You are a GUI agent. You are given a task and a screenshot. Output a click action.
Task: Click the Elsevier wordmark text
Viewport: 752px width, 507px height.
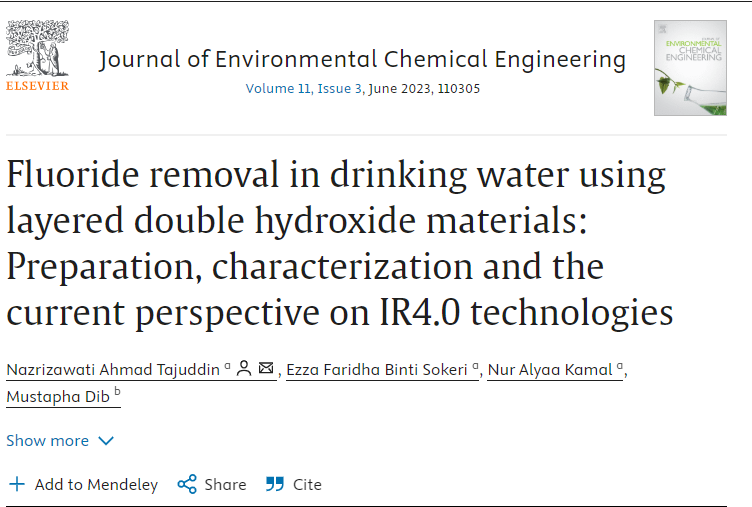tap(37, 86)
